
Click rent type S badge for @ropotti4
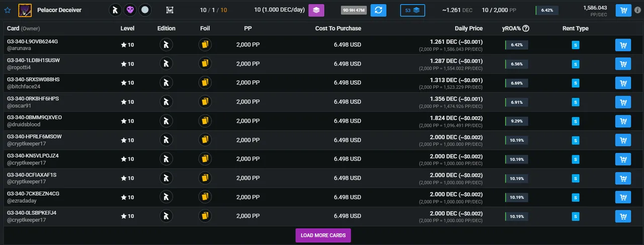(576, 64)
